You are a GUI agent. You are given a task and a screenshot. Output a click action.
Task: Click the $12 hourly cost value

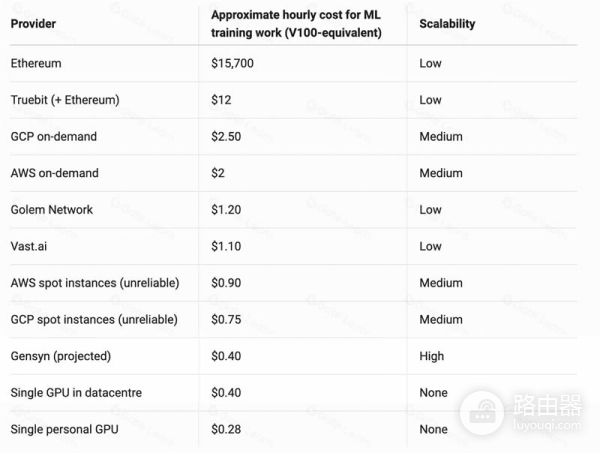pos(221,100)
